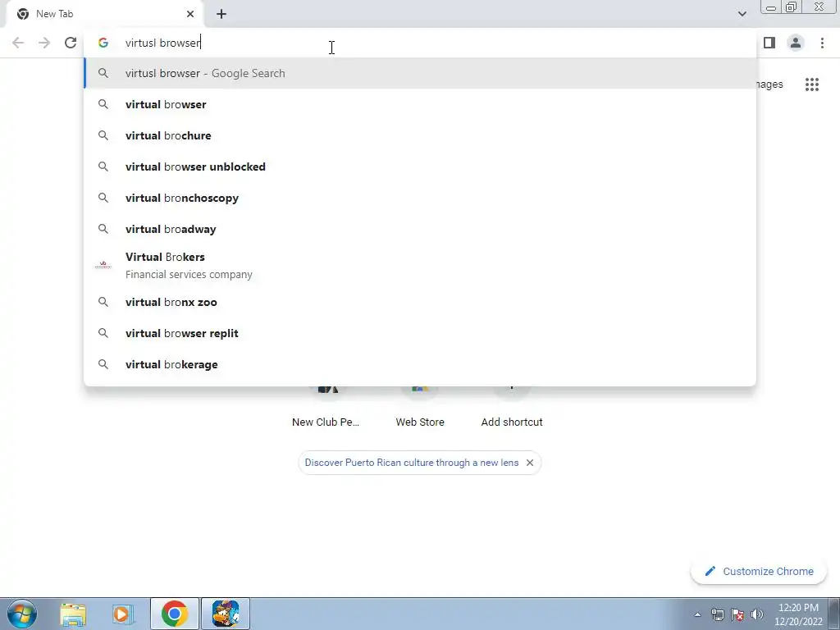Image resolution: width=840 pixels, height=630 pixels.
Task: Click the browser forward arrow
Action: 44,43
